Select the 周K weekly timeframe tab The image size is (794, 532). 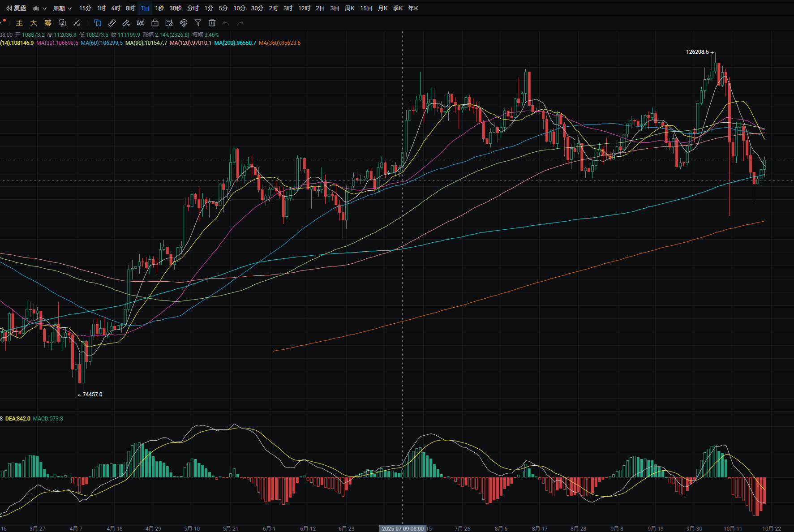pos(350,9)
